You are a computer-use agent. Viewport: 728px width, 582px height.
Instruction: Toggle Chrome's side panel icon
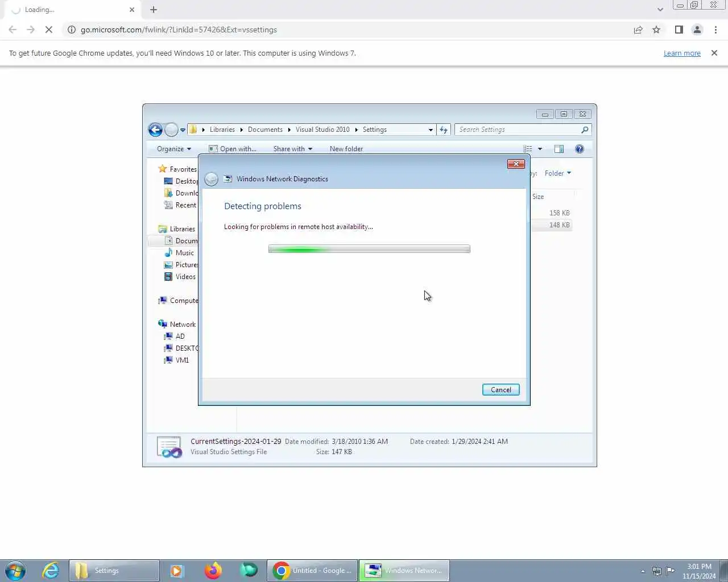679,30
